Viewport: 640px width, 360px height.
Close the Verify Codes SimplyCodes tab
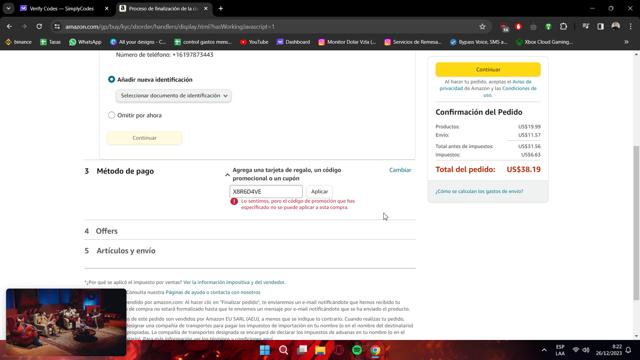click(x=107, y=8)
